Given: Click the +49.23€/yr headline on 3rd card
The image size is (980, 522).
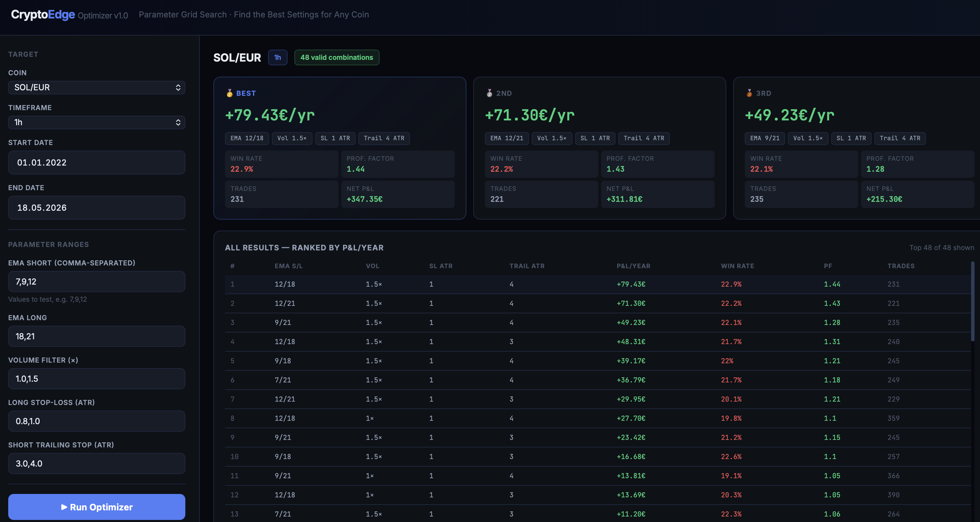Looking at the screenshot, I should [790, 115].
